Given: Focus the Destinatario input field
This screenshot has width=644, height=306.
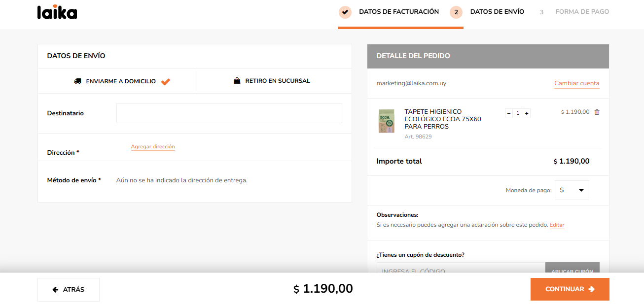Looking at the screenshot, I should click(229, 113).
